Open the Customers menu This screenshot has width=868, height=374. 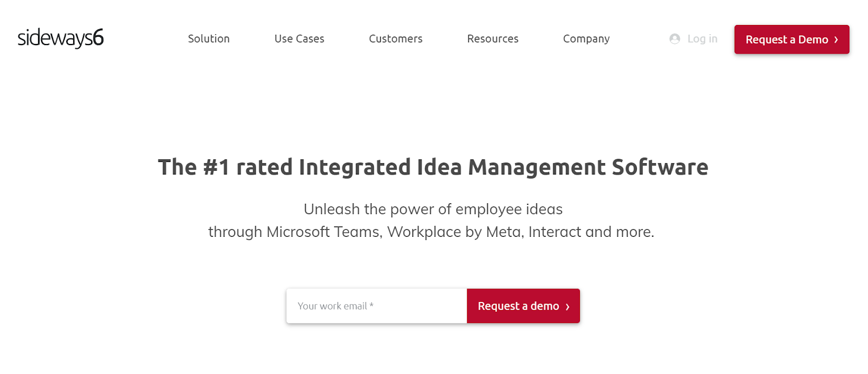(395, 39)
